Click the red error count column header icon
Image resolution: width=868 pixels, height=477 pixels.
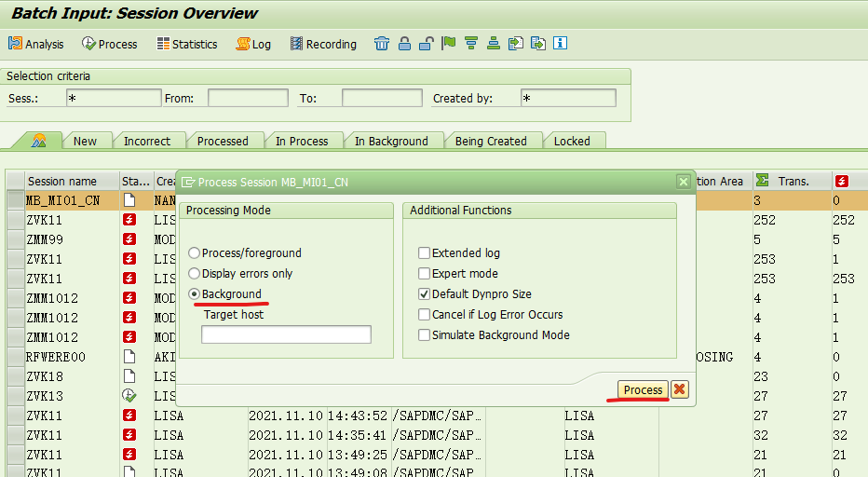tap(842, 181)
